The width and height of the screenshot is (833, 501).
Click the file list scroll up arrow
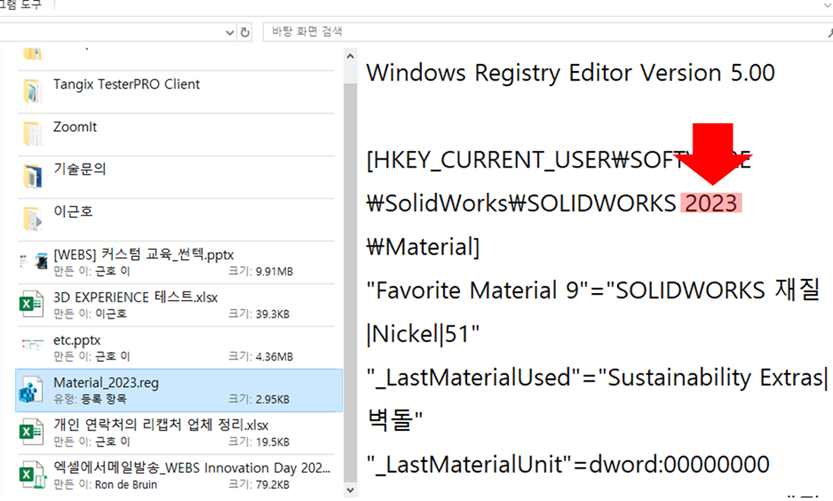(350, 56)
